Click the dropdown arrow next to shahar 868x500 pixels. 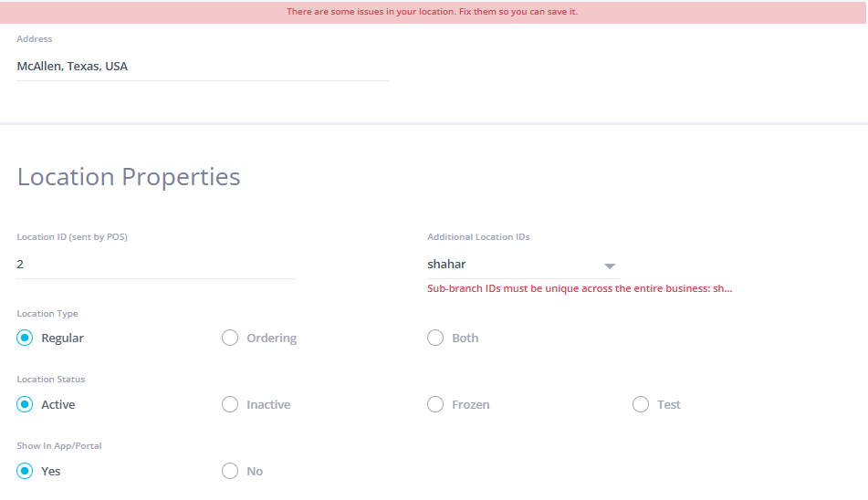click(x=610, y=266)
